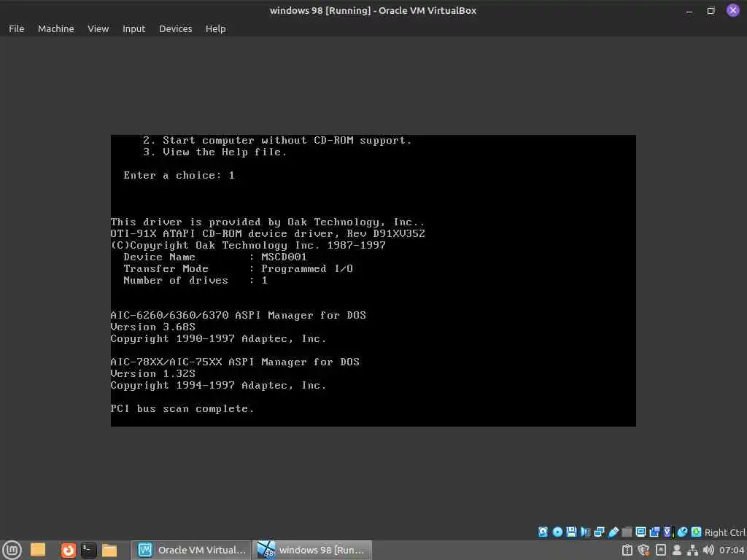This screenshot has width=747, height=560.
Task: Click the display status icon
Action: coord(641,532)
